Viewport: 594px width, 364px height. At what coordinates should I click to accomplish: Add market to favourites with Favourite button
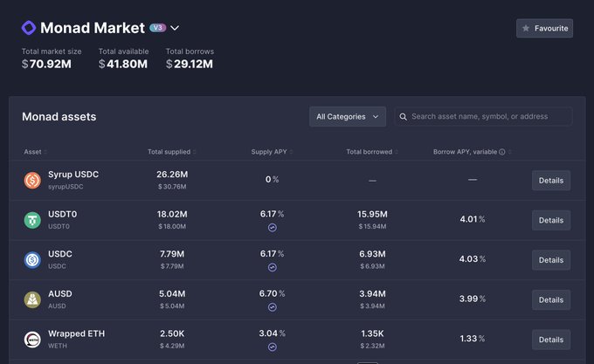click(544, 29)
